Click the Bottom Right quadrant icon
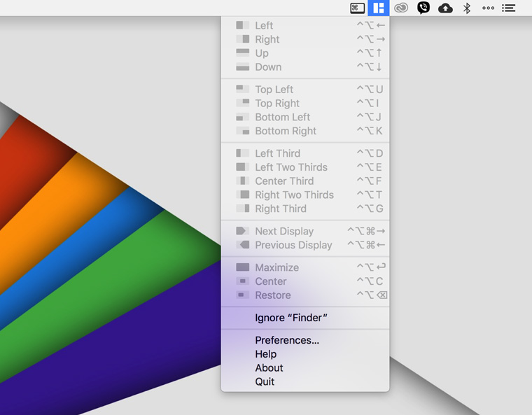 [243, 131]
